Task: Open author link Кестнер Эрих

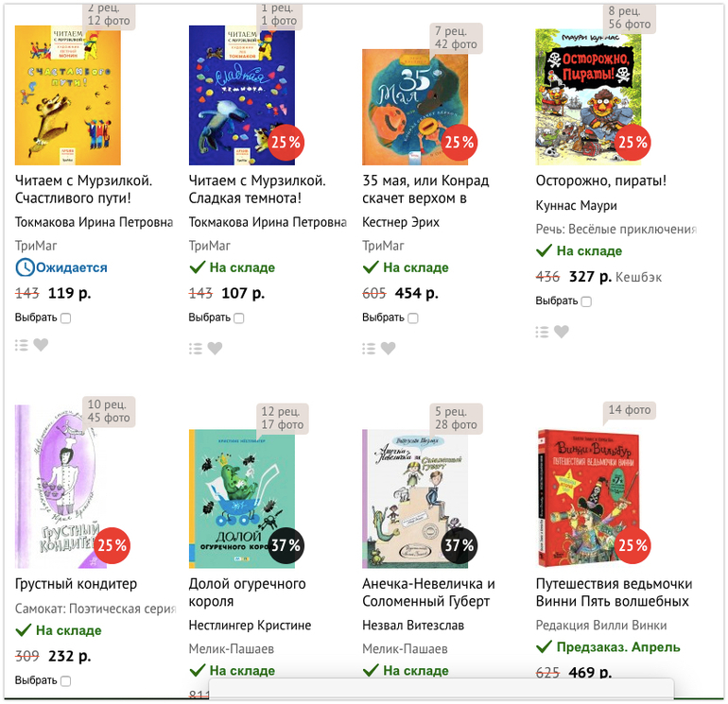Action: point(401,222)
